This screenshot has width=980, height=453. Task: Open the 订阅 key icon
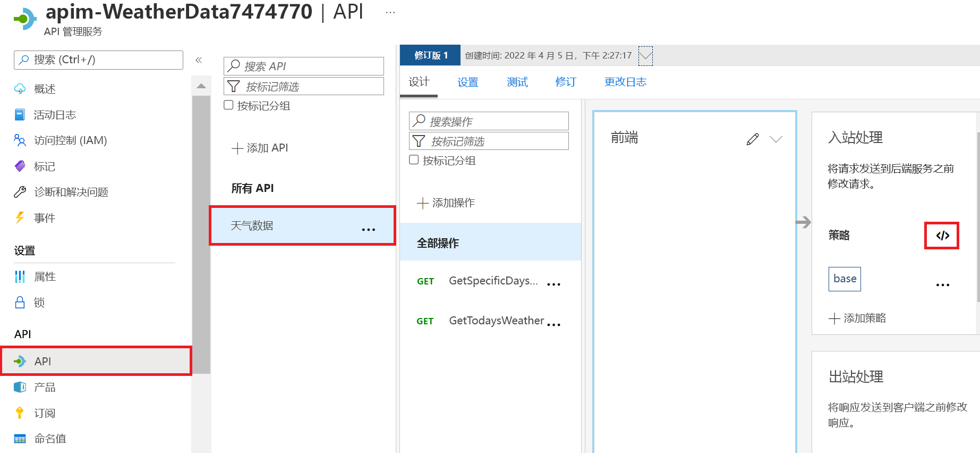pos(20,413)
